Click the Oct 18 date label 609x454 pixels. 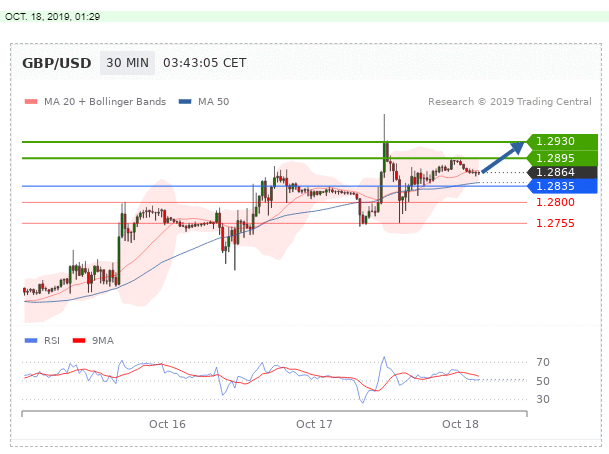[461, 424]
